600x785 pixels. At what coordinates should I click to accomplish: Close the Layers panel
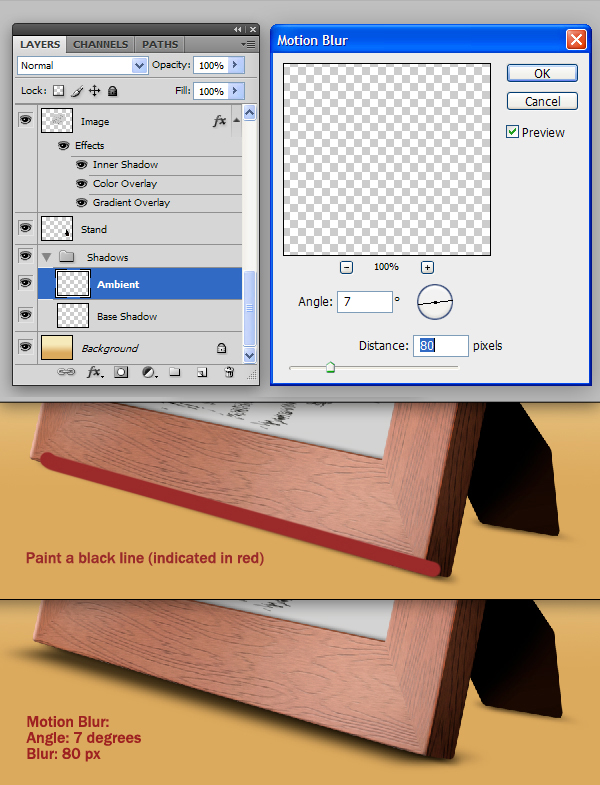tap(253, 30)
